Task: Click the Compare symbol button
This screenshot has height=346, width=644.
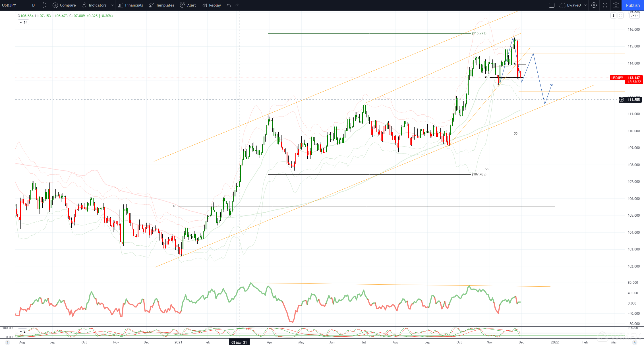Action: pos(64,5)
